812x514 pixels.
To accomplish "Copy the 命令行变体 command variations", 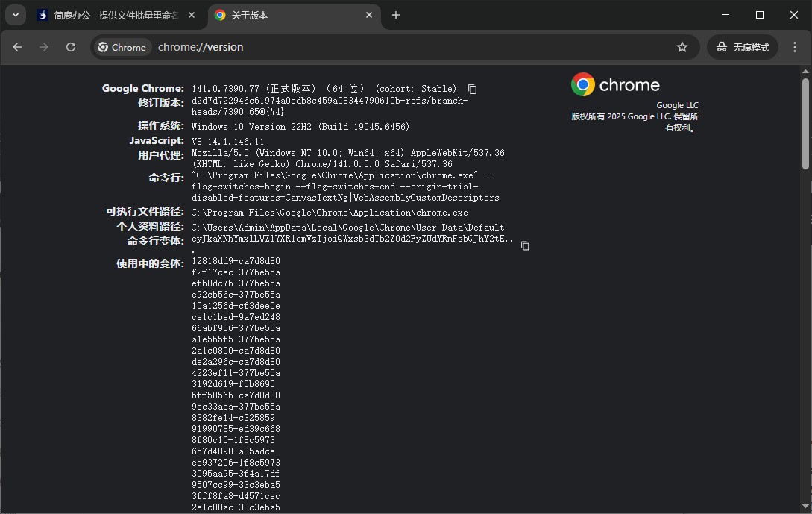I will coord(525,245).
